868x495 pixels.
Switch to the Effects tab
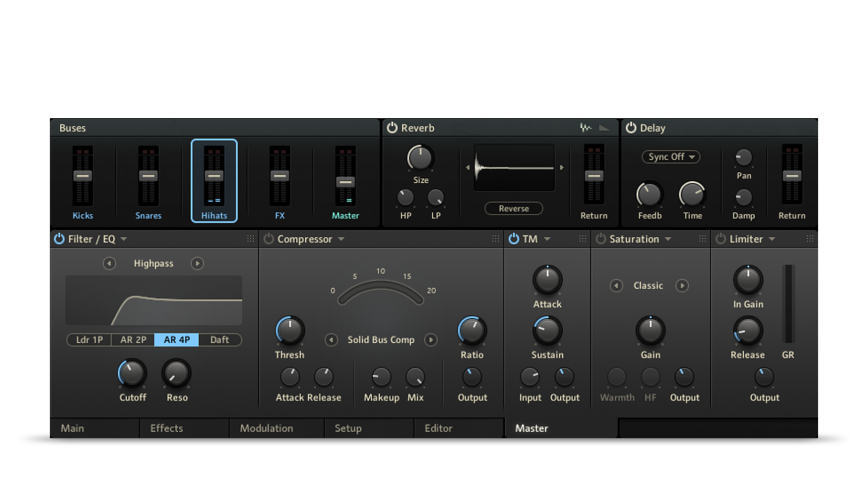coord(167,428)
